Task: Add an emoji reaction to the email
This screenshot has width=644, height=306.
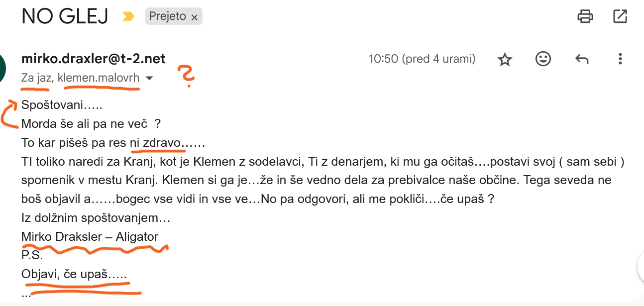Action: 543,59
